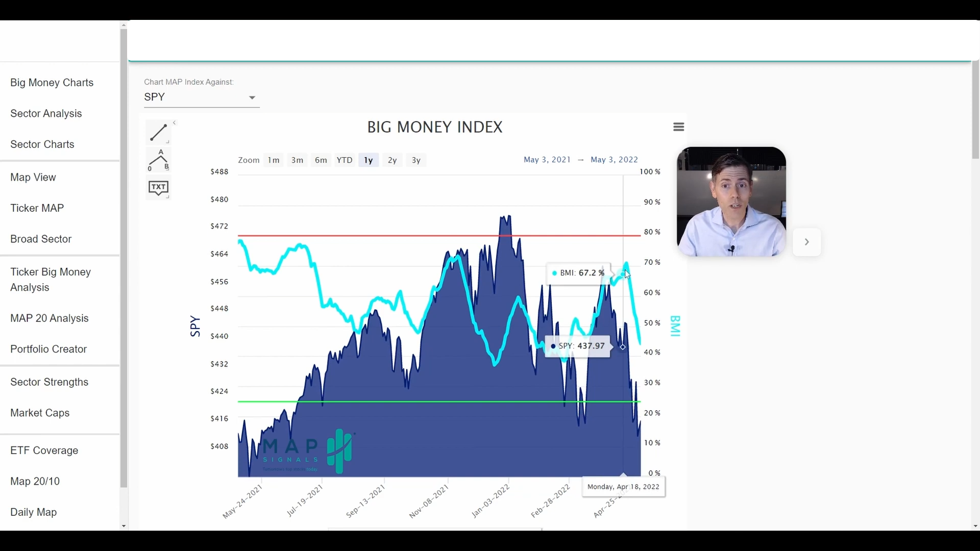
Task: View Sector Strengths
Action: [x=50, y=382]
